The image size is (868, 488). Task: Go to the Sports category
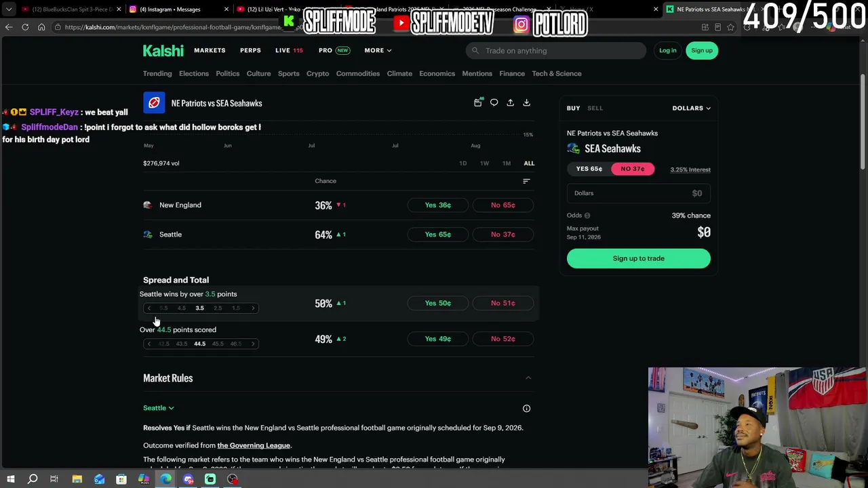288,73
